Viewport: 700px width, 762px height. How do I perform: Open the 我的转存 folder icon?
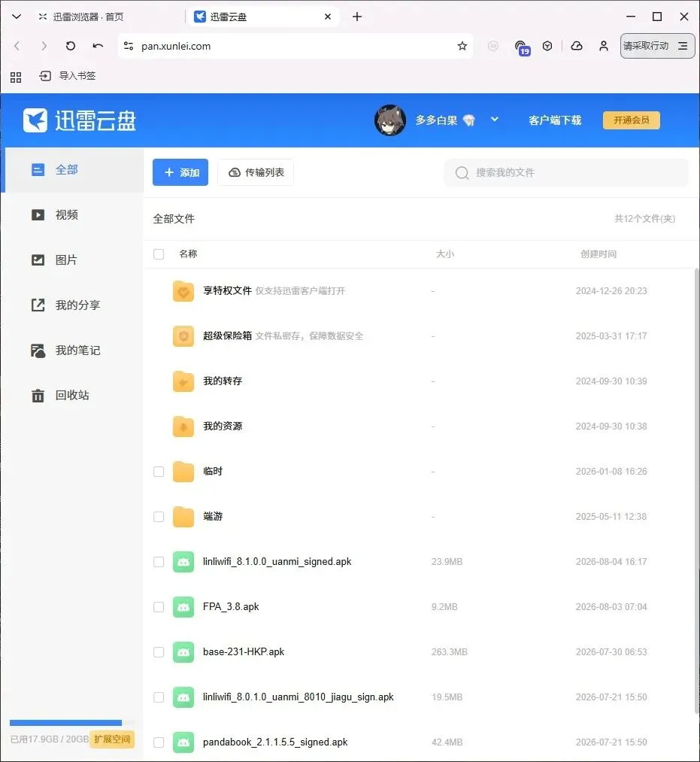pyautogui.click(x=183, y=381)
